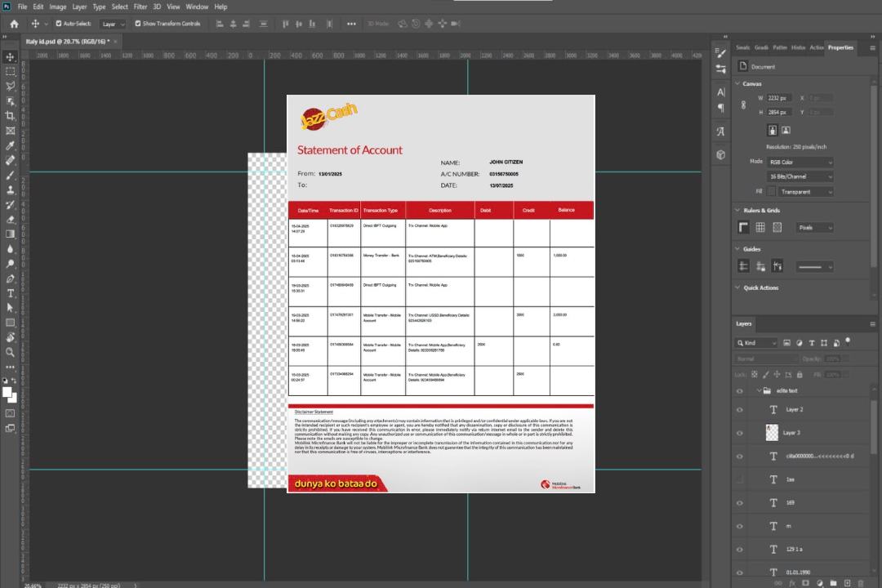Select the Brush tool

coord(10,175)
